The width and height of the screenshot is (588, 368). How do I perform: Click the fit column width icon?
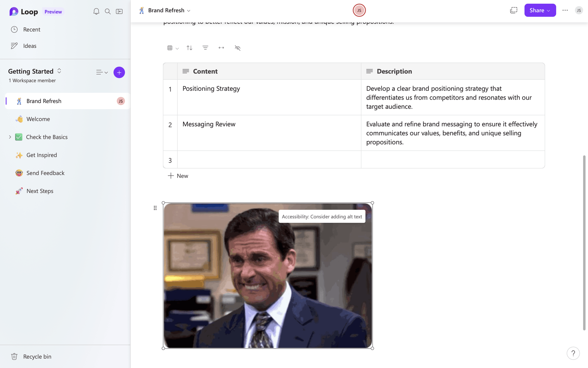tap(221, 48)
